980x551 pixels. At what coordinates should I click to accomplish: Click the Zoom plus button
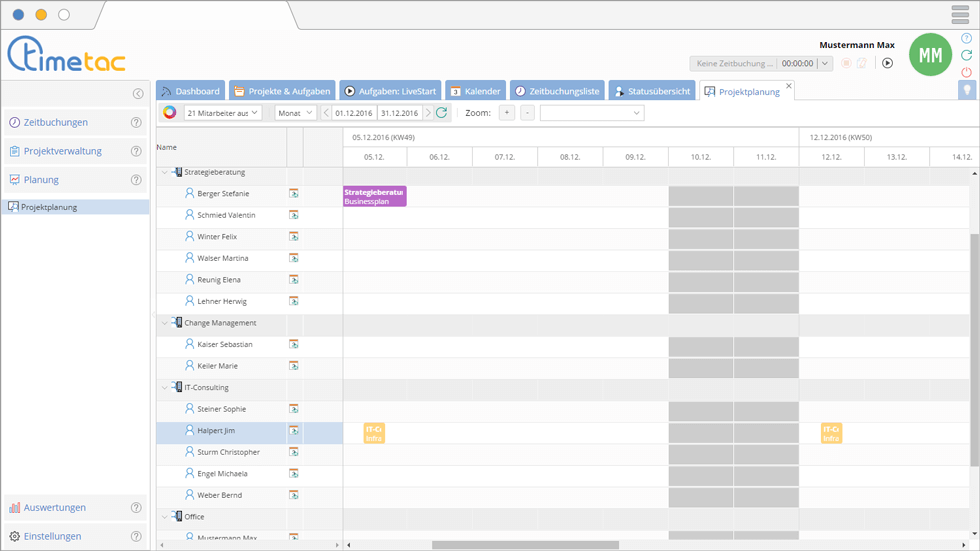[x=507, y=113]
